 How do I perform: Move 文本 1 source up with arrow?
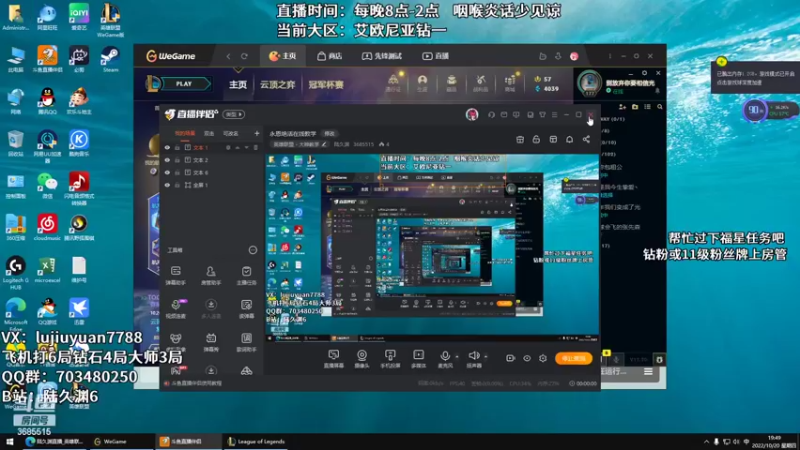237,147
